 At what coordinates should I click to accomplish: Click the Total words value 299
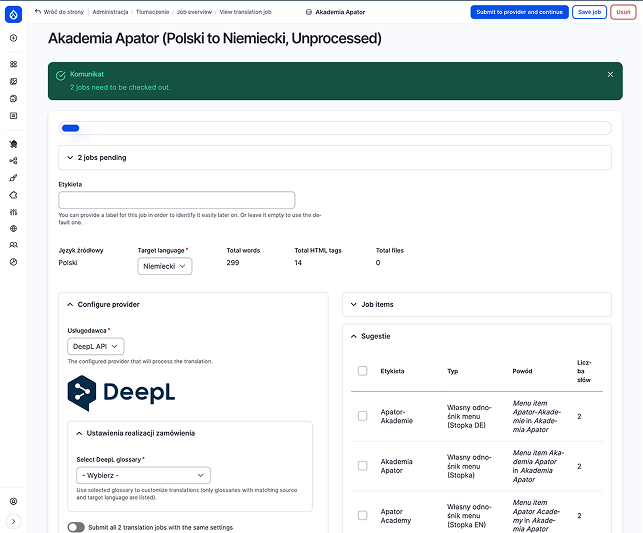233,262
